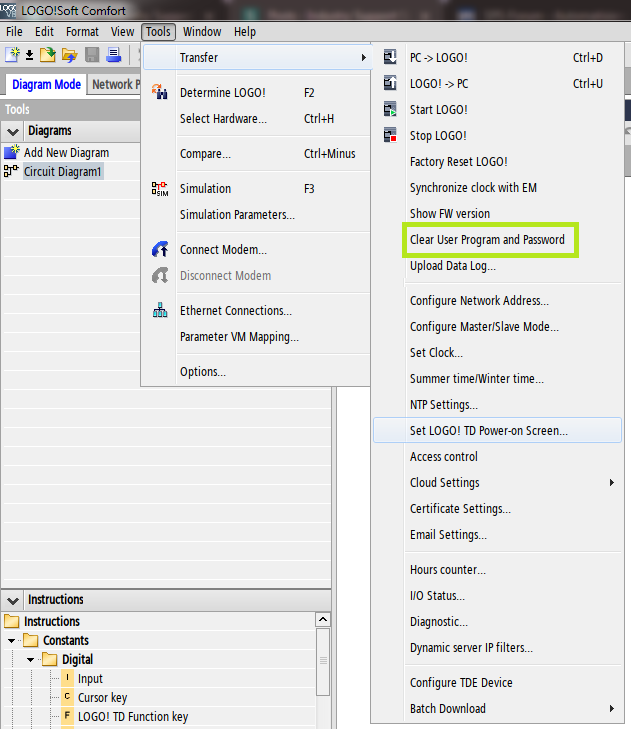
Task: Open Configure Master/Slave Mode...
Action: pyautogui.click(x=497, y=326)
